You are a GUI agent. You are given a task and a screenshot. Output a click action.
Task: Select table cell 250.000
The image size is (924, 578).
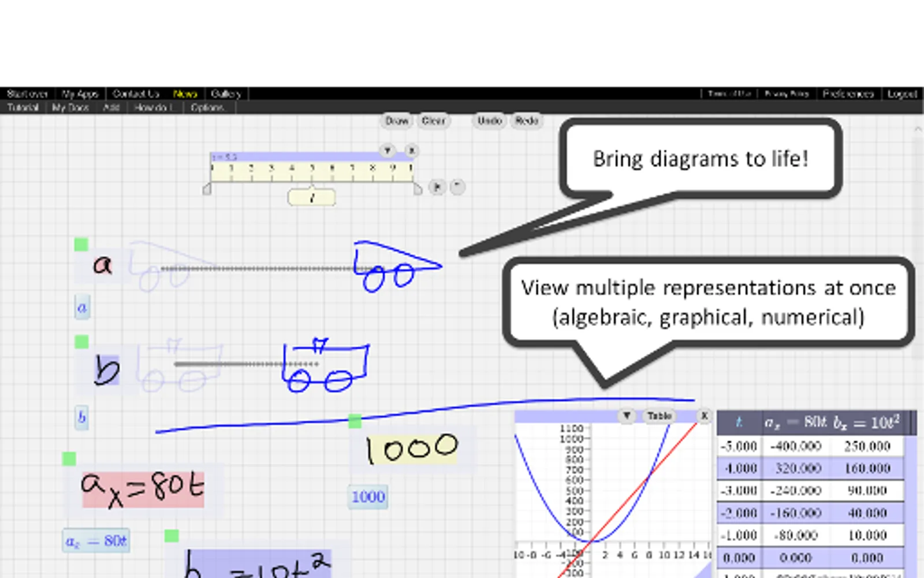point(867,446)
